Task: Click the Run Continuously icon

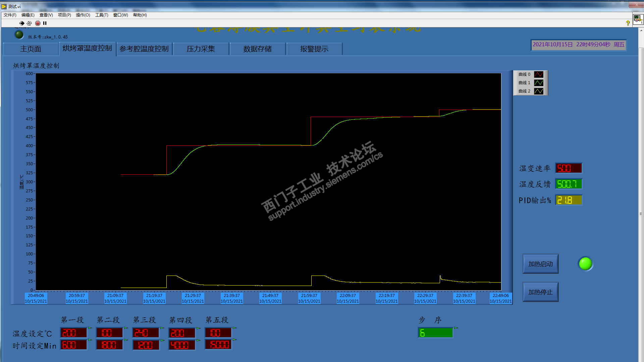Action: point(29,23)
